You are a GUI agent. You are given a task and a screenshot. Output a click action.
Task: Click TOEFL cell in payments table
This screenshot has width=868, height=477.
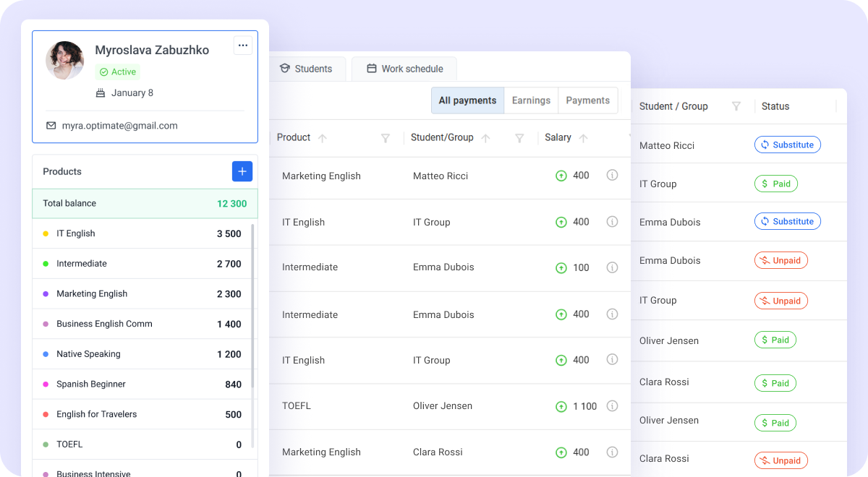click(x=297, y=406)
